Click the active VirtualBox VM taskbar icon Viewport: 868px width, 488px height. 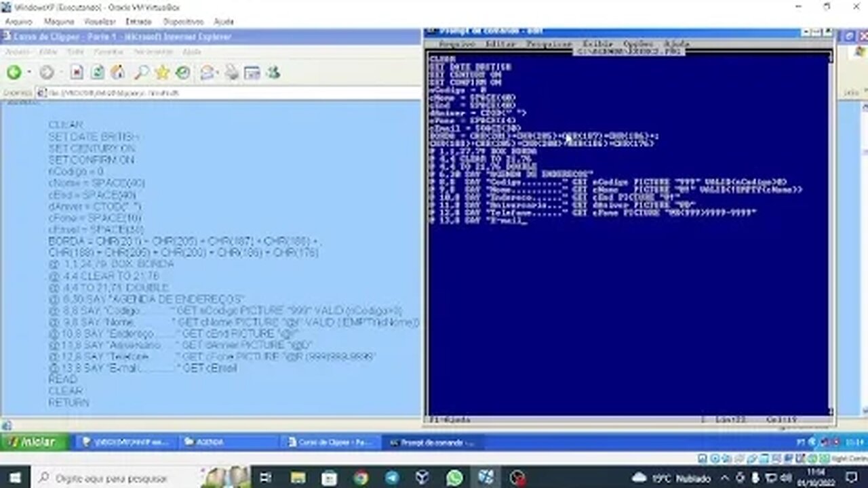(486, 478)
